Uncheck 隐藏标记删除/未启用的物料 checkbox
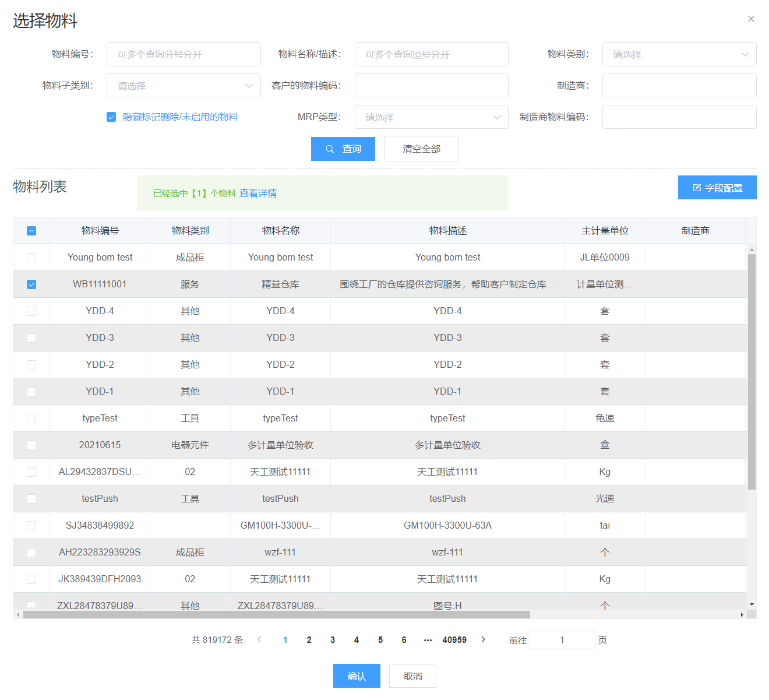Screen dimensions: 769x700 click(111, 117)
